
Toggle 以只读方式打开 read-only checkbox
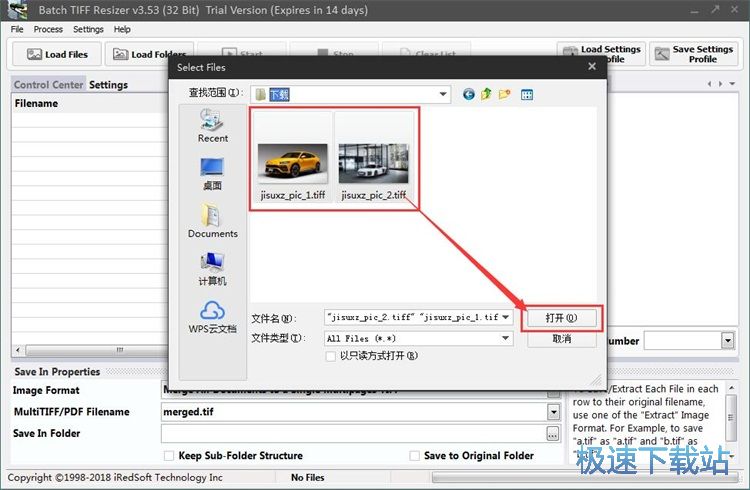pyautogui.click(x=330, y=356)
